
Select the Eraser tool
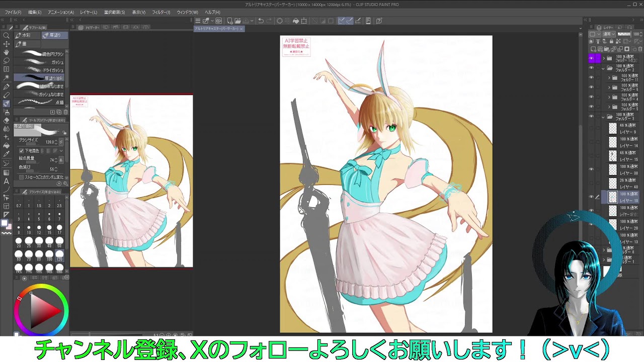[6, 121]
